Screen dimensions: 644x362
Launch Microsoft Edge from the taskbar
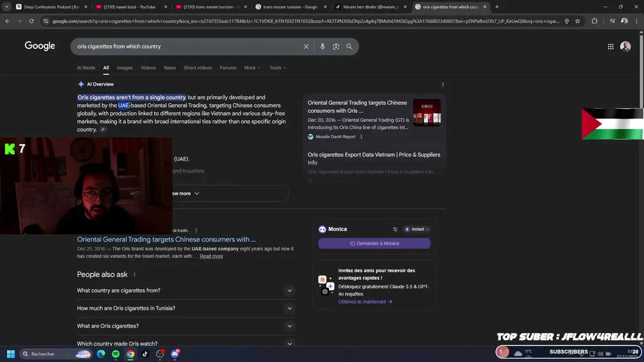[x=101, y=354]
